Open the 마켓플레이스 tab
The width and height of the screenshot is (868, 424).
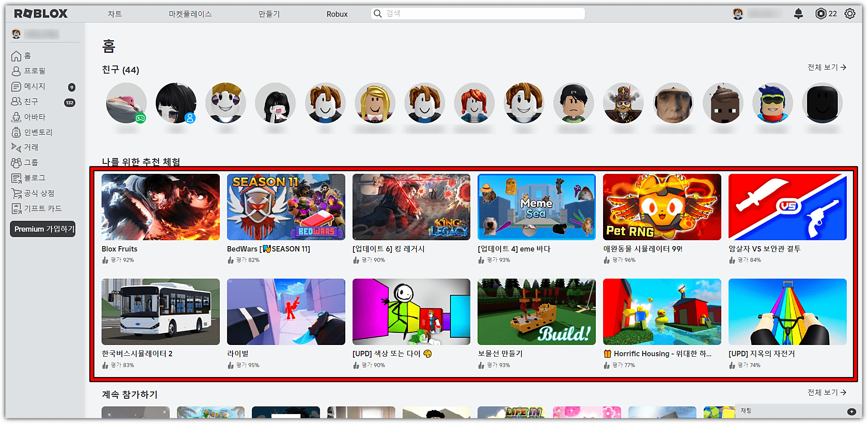point(190,14)
